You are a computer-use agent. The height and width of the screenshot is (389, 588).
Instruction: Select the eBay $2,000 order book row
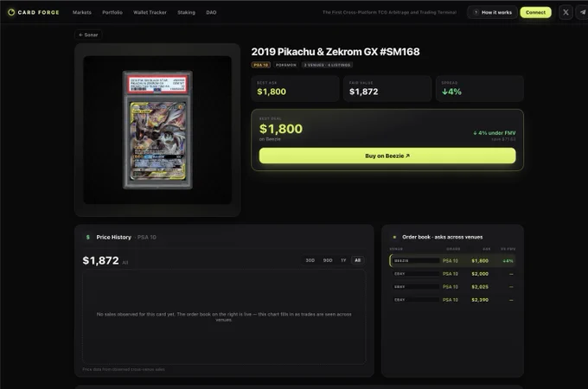click(452, 273)
